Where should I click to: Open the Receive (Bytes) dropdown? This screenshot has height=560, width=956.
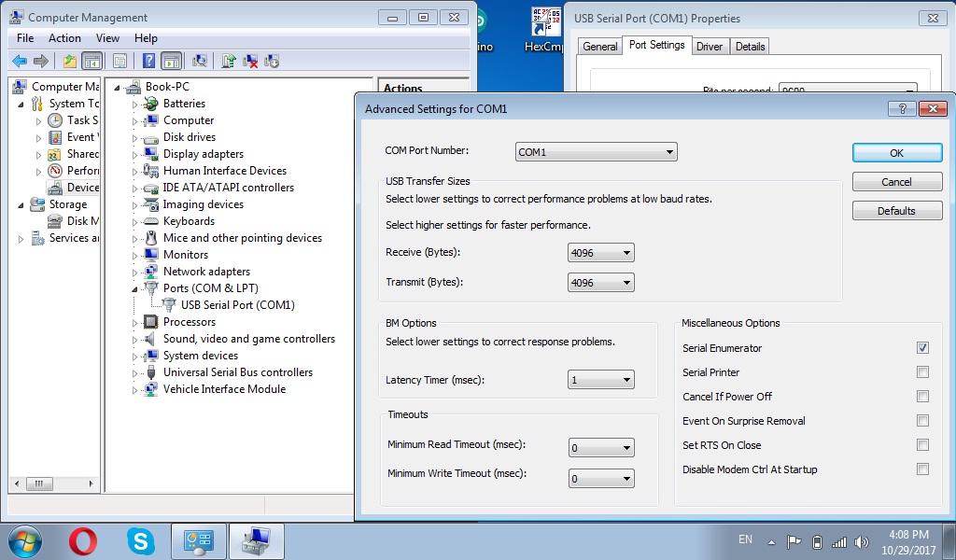coord(601,252)
